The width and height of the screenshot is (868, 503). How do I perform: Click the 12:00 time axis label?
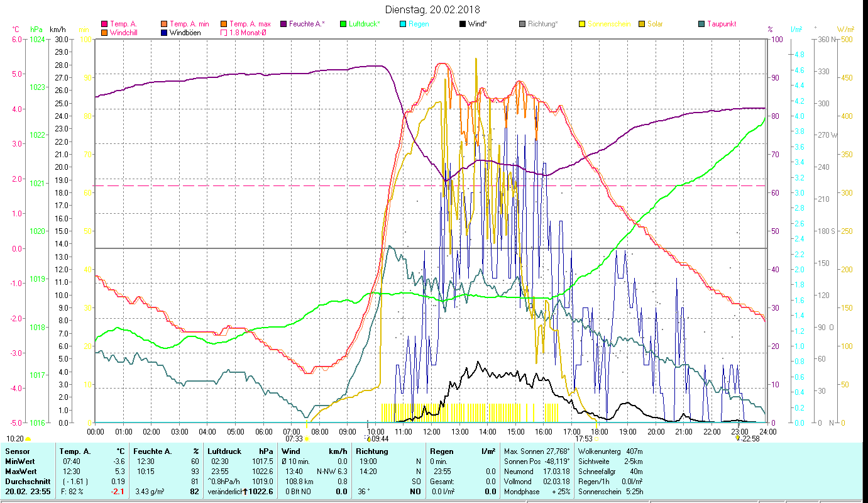coord(432,431)
